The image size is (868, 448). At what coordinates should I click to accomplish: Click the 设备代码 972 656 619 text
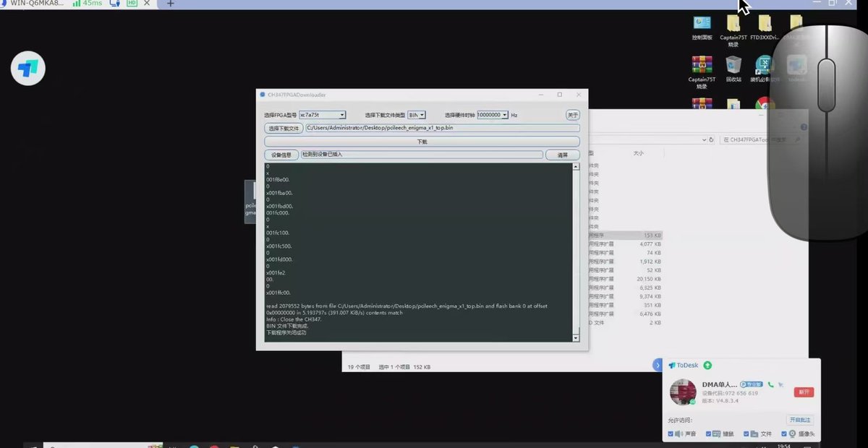[730, 393]
